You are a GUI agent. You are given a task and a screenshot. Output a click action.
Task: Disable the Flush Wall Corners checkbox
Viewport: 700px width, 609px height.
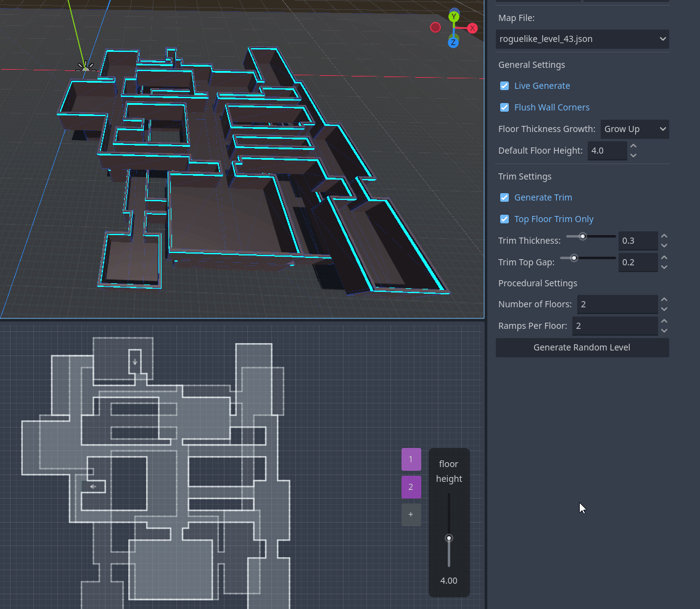point(504,107)
